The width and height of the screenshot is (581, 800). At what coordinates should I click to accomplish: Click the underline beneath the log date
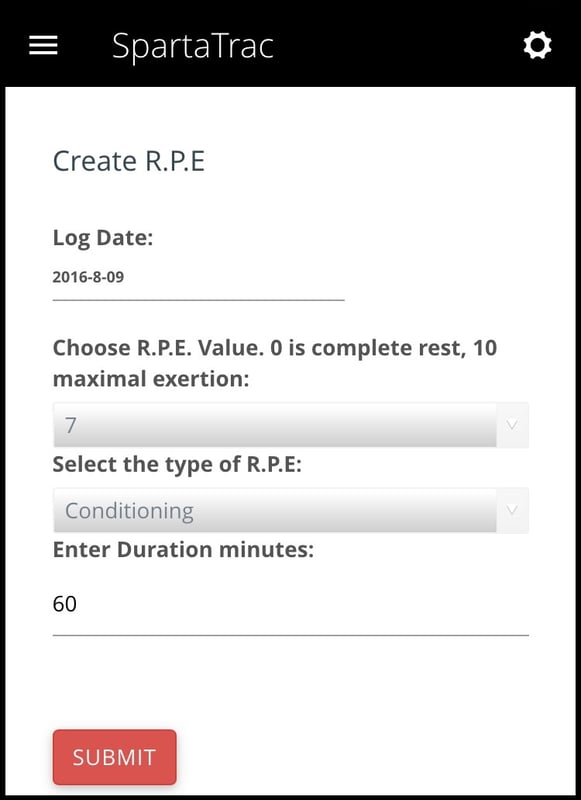click(x=198, y=300)
